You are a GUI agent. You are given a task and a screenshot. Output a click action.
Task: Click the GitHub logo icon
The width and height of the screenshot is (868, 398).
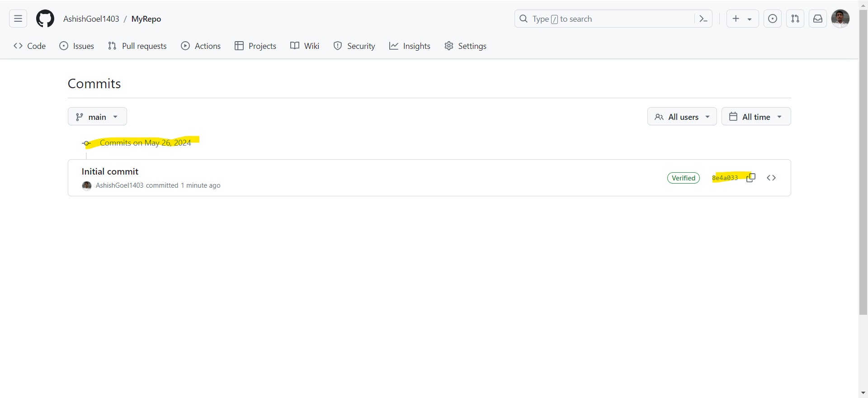[45, 19]
